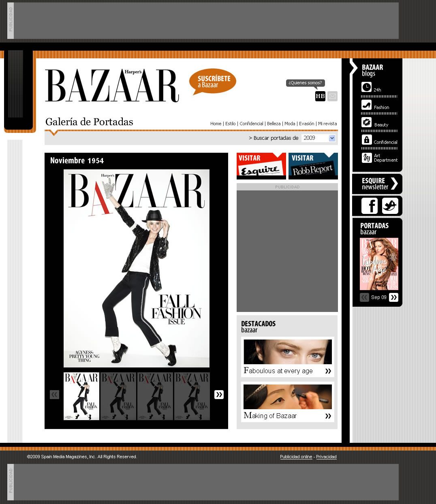
Task: Click the main November cover image
Action: pos(137,268)
